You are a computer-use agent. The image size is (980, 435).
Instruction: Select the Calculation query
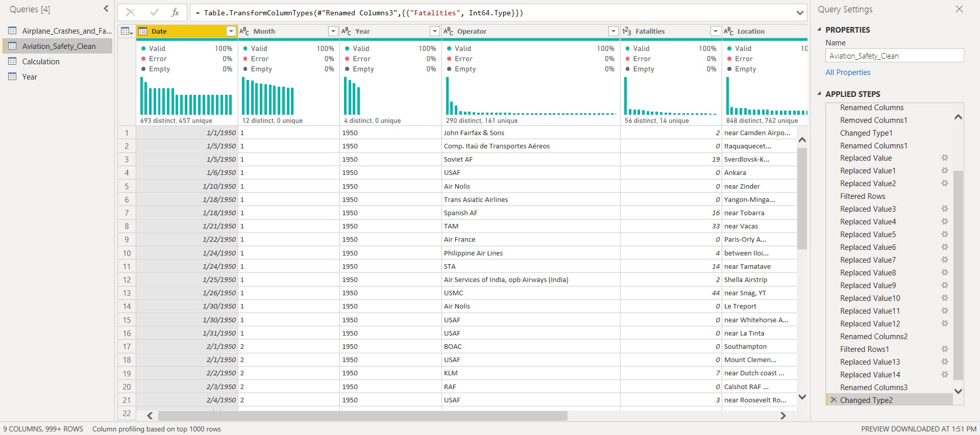(57, 61)
